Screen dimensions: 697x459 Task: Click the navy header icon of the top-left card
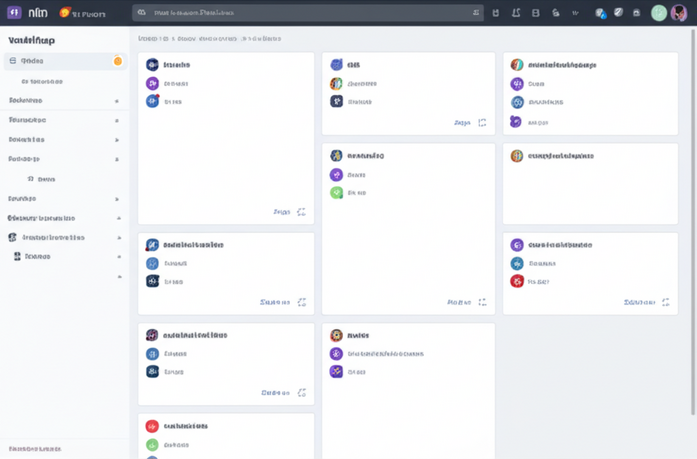pyautogui.click(x=152, y=65)
